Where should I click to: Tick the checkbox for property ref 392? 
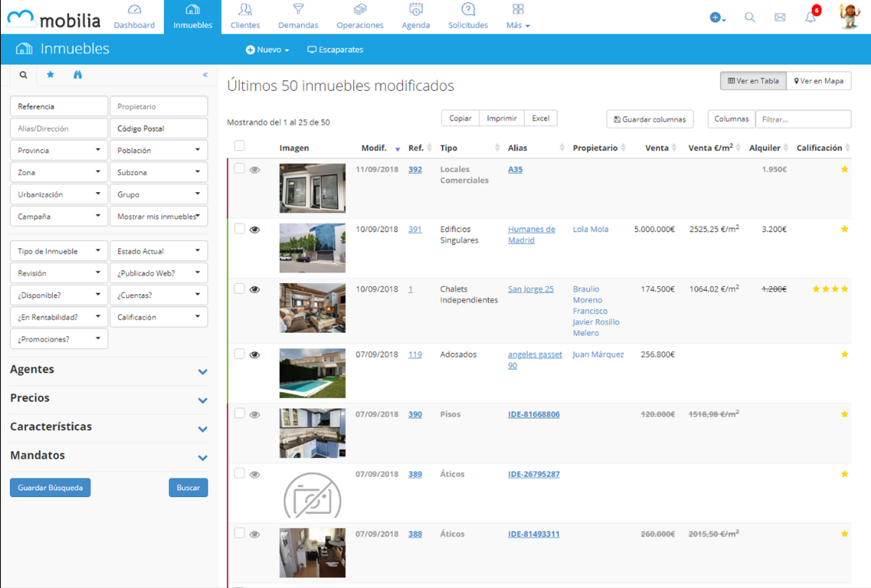[240, 169]
